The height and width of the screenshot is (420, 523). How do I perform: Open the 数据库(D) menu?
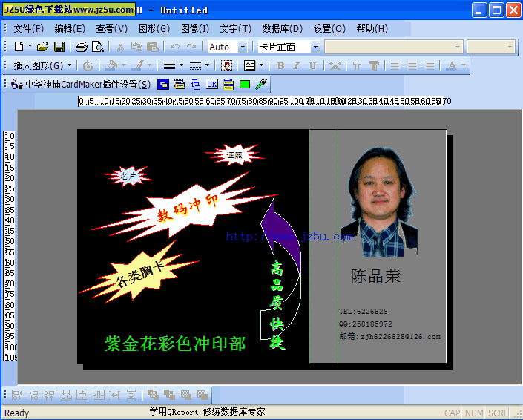282,29
